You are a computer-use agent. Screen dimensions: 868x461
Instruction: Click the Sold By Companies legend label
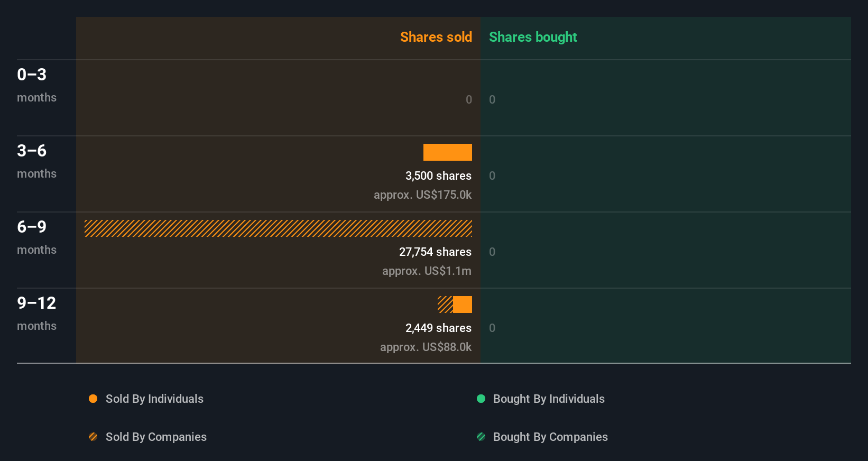[156, 437]
